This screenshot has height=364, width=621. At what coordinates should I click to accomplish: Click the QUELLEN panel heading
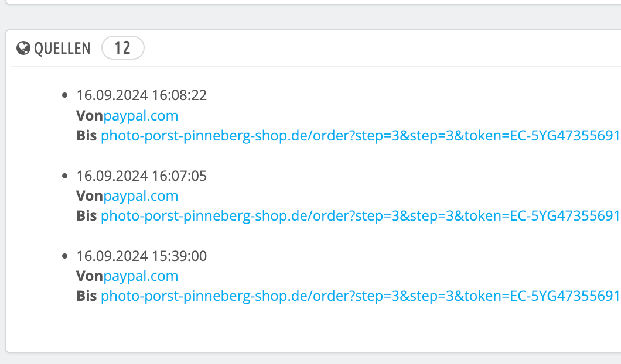tap(62, 48)
